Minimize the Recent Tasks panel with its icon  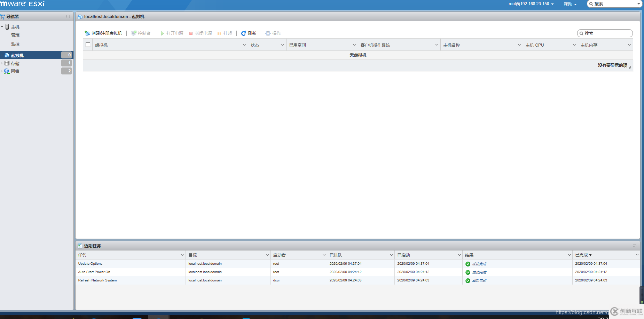coord(634,246)
